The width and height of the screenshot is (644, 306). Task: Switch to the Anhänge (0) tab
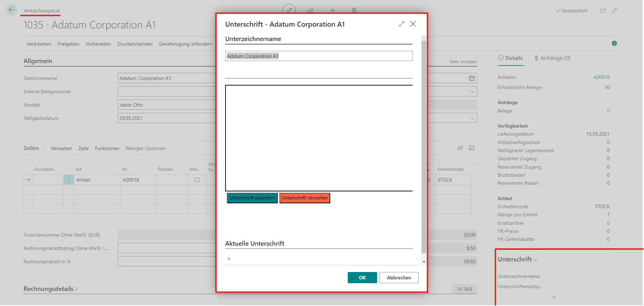[x=552, y=58]
